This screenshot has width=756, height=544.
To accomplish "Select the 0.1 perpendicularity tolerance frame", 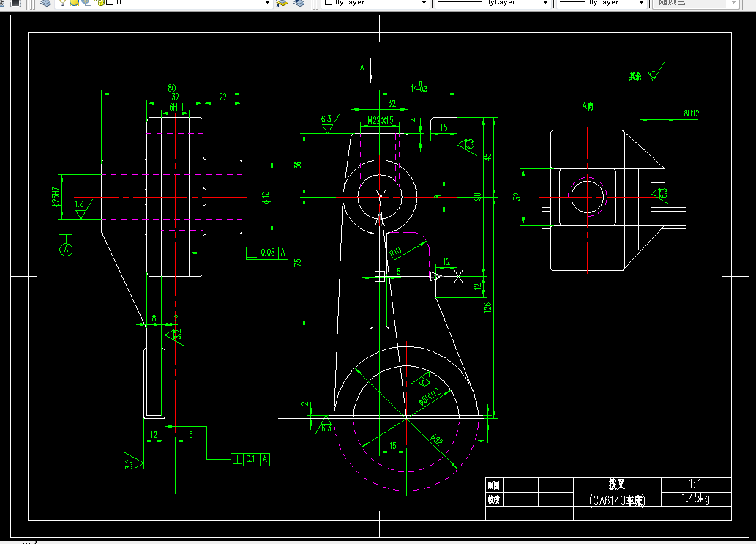I will [x=250, y=460].
